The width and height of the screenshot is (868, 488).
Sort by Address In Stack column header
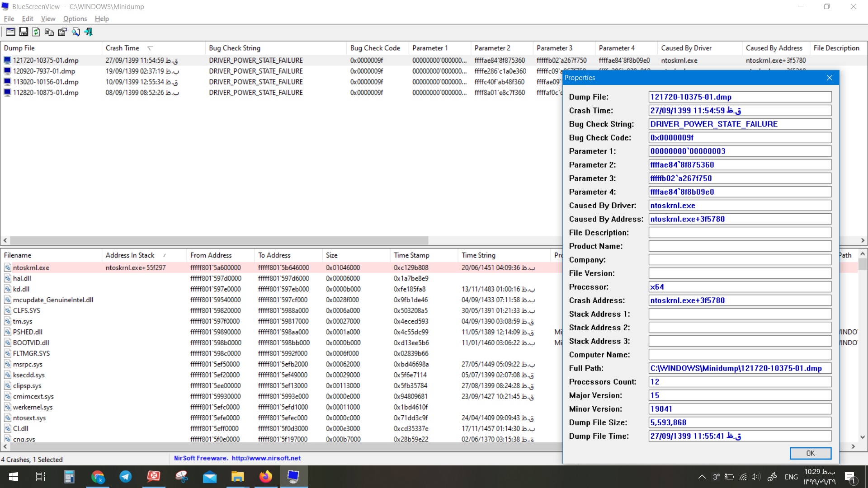(x=130, y=255)
